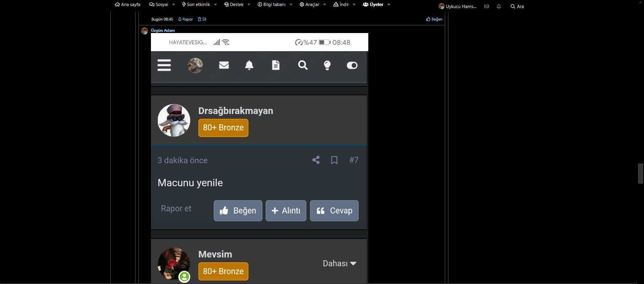
Task: Click the large Beğen thumbs-up button
Action: click(238, 211)
